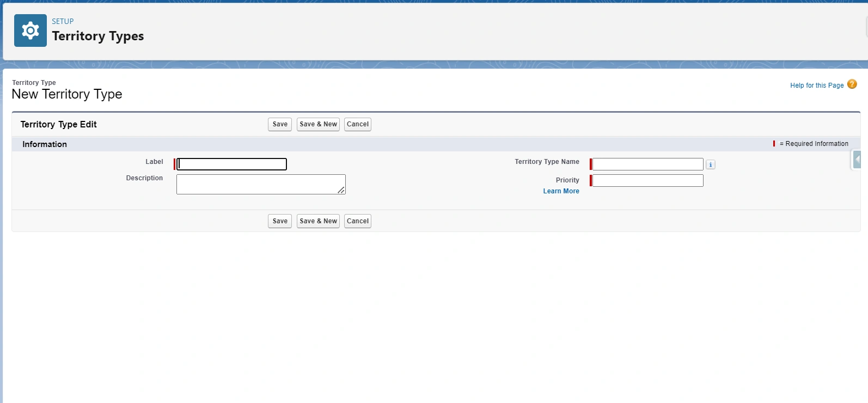
Task: Click into the Description text area
Action: click(x=260, y=184)
